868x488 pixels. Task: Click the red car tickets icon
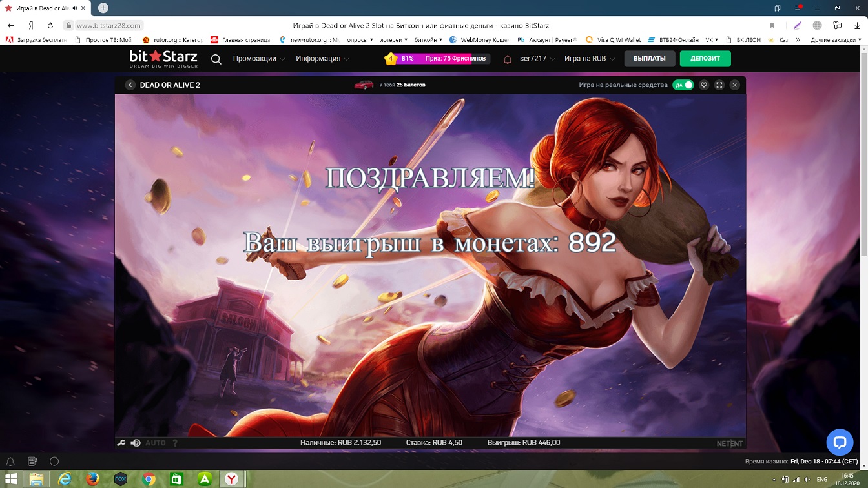[x=364, y=85]
